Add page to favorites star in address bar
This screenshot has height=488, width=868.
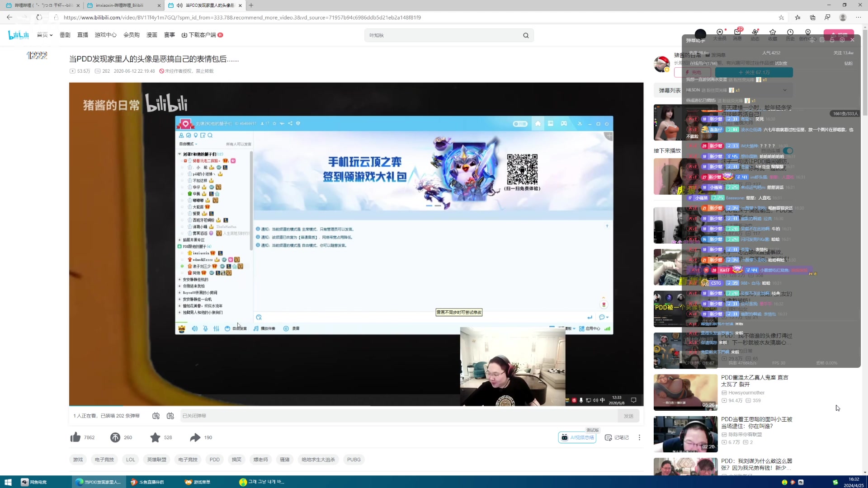(781, 17)
